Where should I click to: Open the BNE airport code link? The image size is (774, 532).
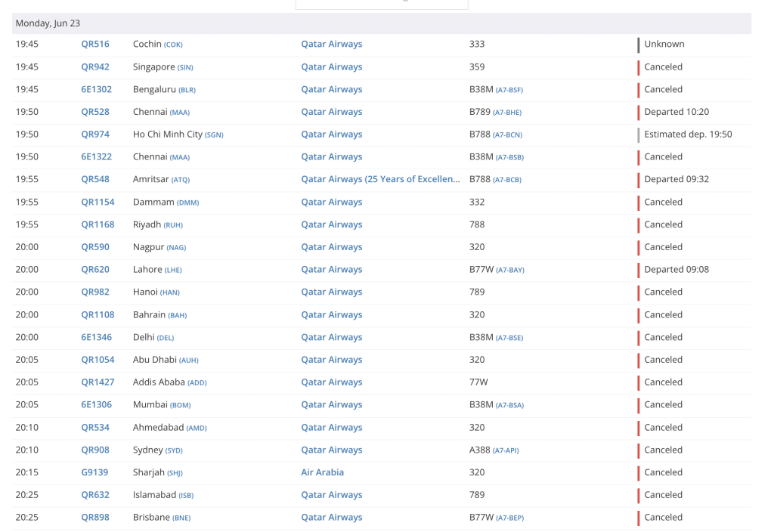click(181, 518)
